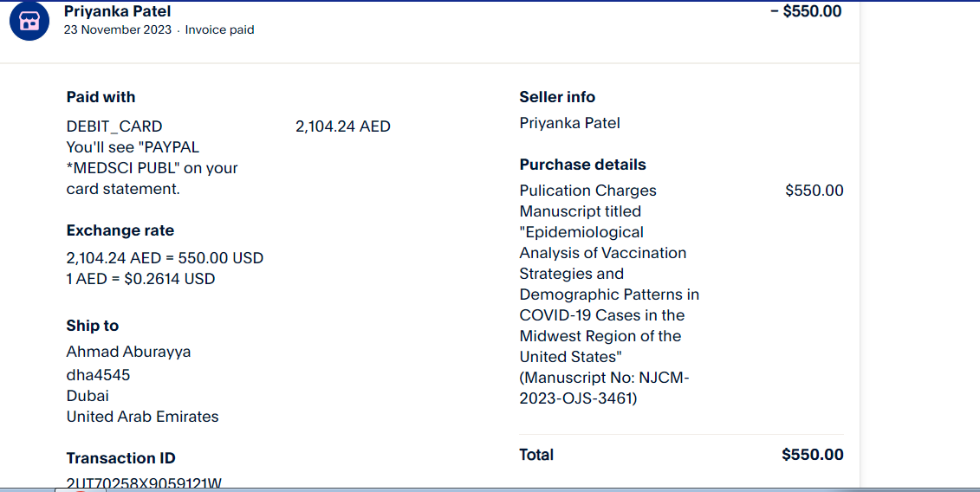Click the Paid with heading
The height and width of the screenshot is (492, 980).
[x=101, y=97]
